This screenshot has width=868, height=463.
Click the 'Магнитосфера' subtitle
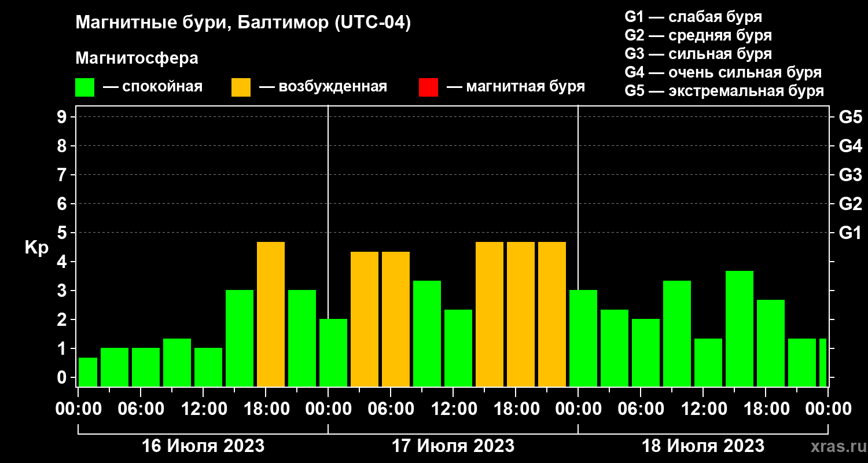[x=137, y=58]
